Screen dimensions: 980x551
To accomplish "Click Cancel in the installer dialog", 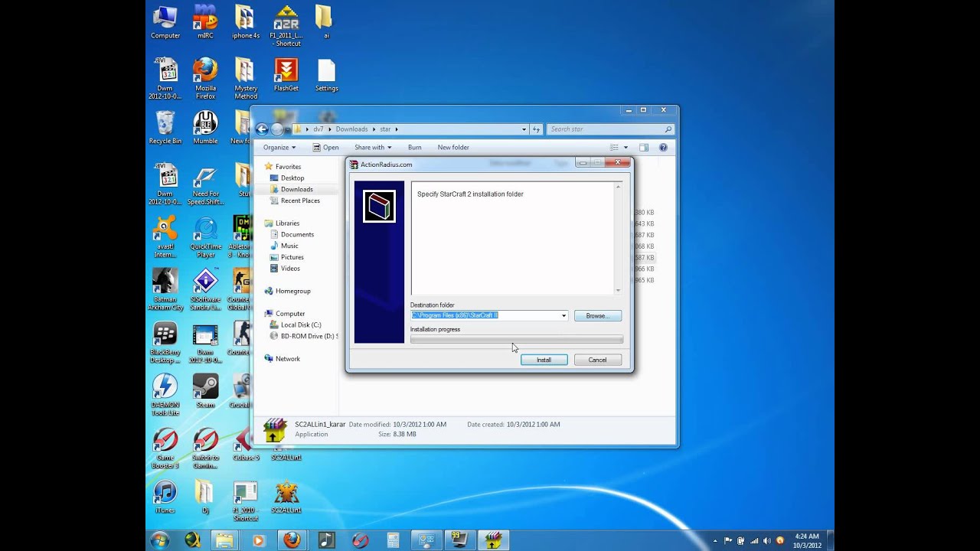I will (x=597, y=360).
